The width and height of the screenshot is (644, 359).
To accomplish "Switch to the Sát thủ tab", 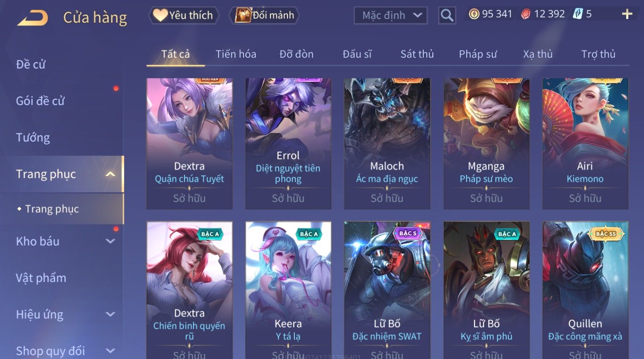I will (x=417, y=54).
